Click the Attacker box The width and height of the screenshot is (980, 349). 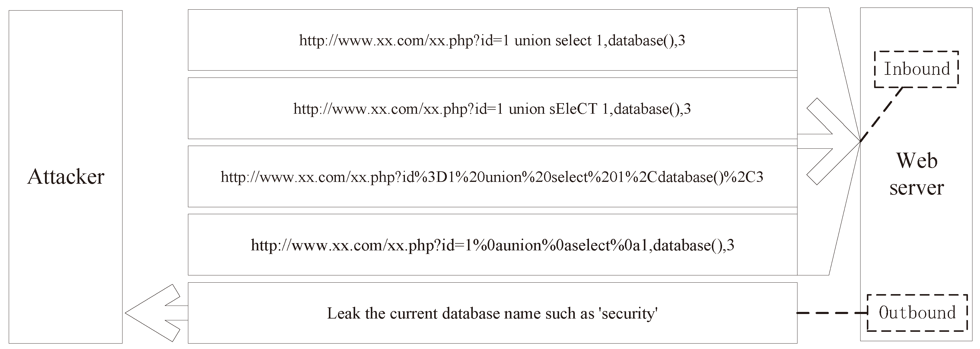click(66, 177)
